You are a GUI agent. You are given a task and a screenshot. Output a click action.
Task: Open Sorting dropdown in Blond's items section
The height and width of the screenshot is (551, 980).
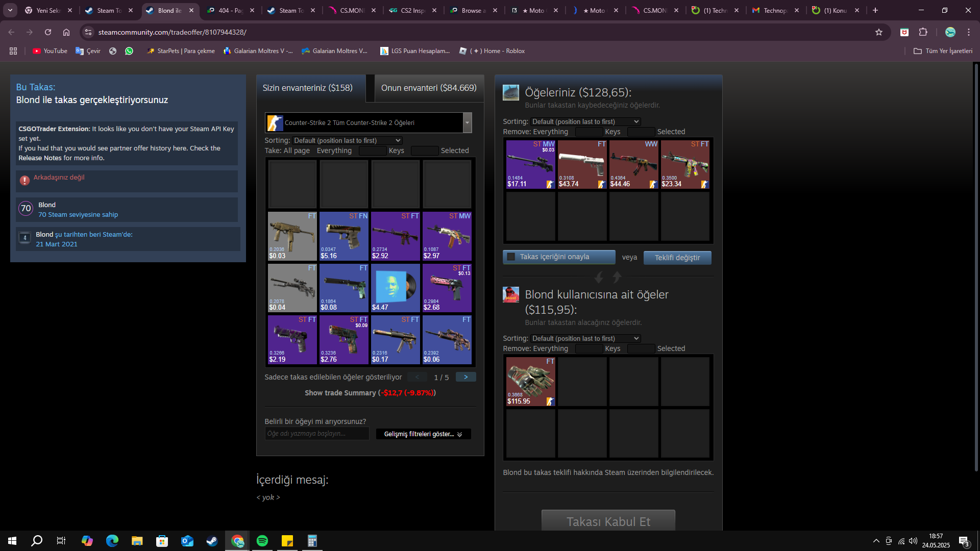[585, 339]
